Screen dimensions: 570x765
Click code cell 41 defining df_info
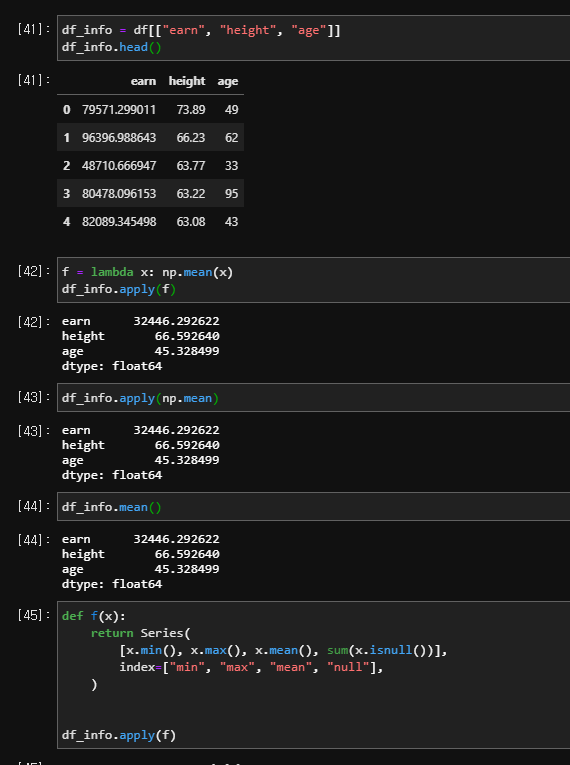pos(313,38)
